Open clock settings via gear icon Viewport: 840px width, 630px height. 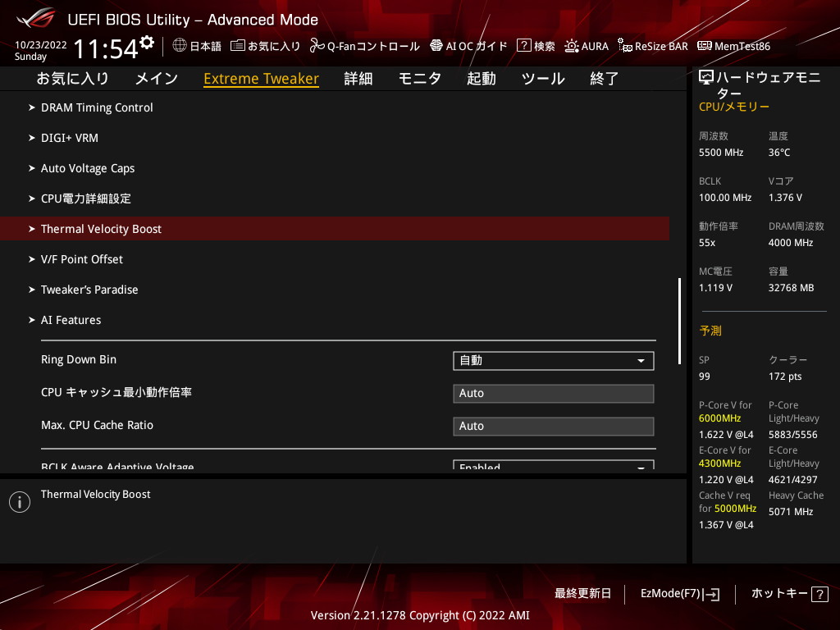(147, 42)
